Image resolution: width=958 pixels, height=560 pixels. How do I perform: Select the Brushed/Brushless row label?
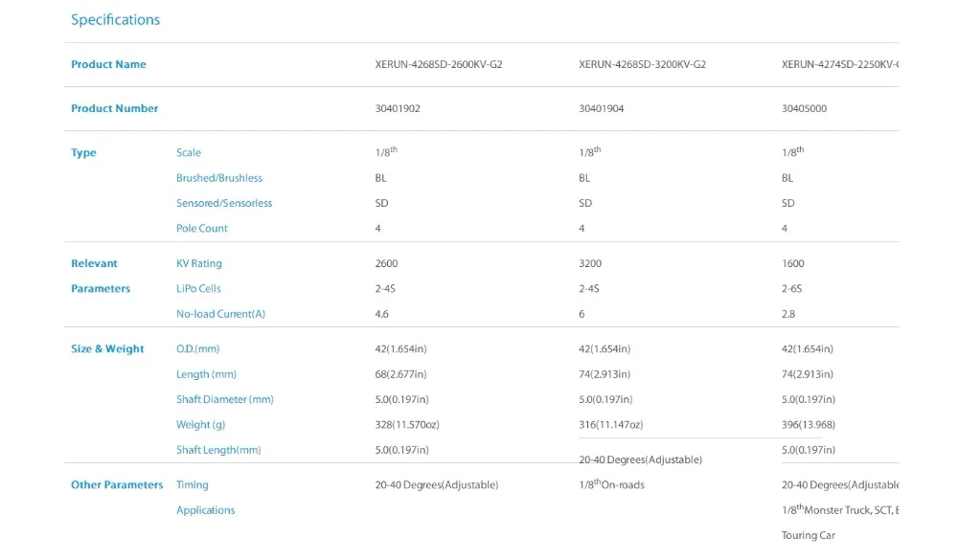pyautogui.click(x=219, y=178)
